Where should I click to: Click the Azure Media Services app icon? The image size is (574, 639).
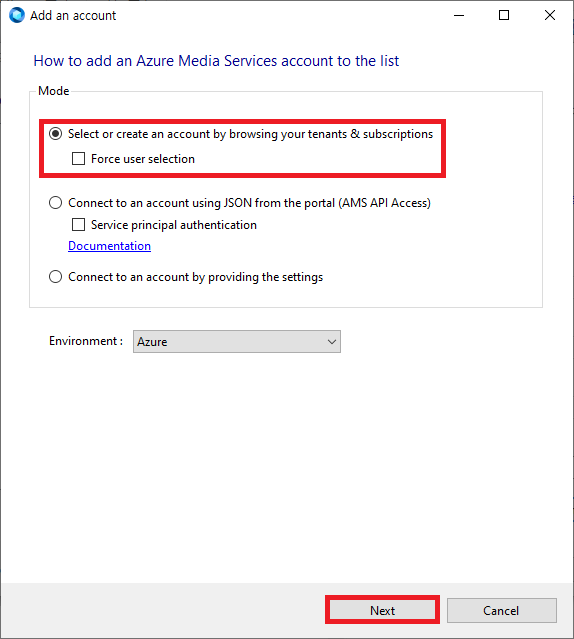click(x=17, y=15)
